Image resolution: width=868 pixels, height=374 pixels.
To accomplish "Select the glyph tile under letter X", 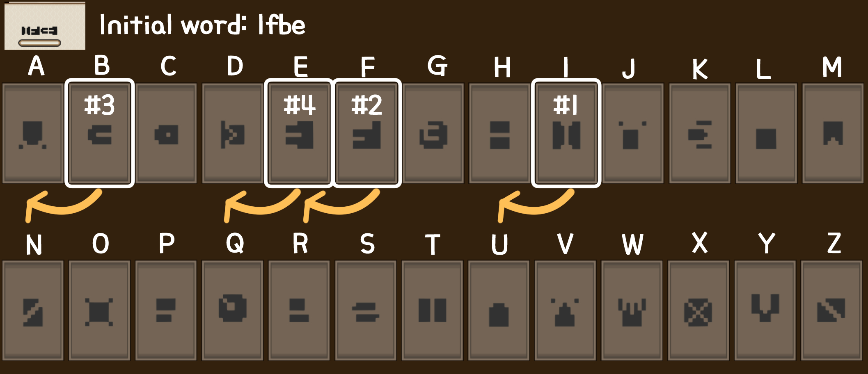I will [699, 310].
